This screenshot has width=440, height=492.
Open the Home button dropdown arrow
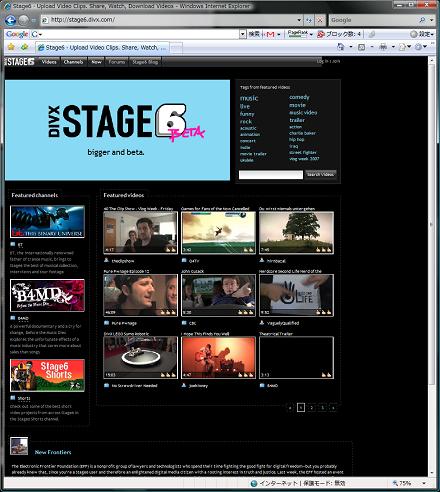point(351,47)
